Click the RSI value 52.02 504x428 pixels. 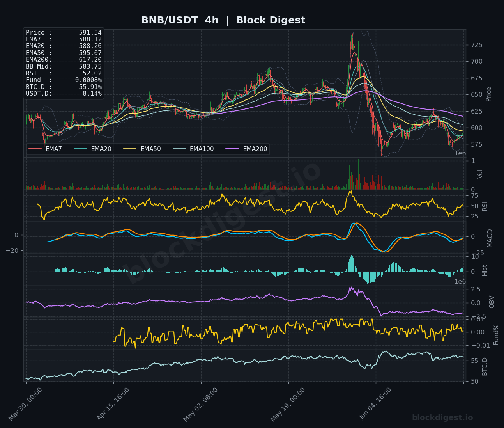[x=92, y=73]
